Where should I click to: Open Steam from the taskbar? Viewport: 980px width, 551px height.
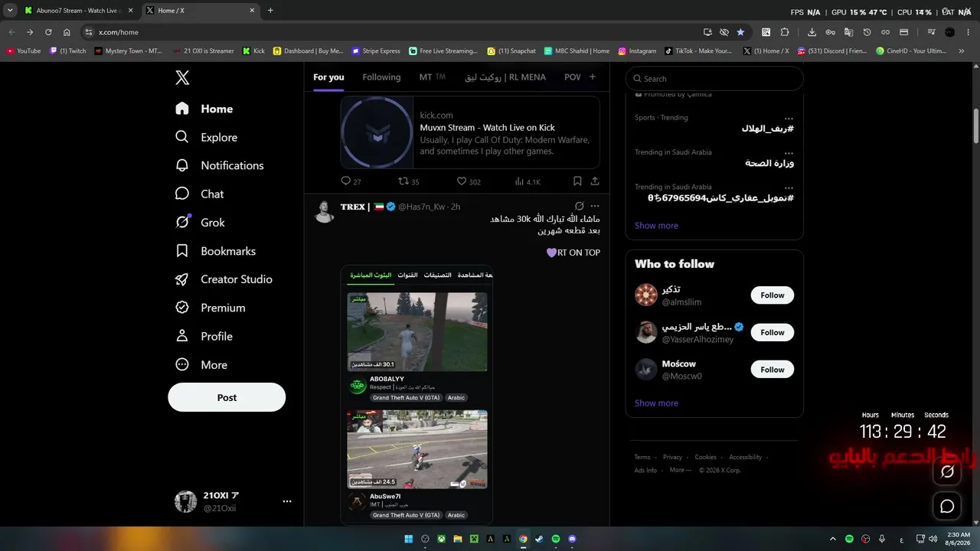[x=539, y=539]
